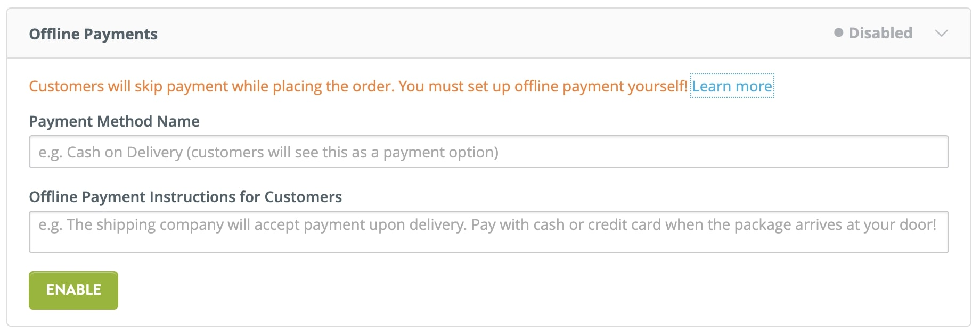Click the Payment Method Name label

coord(114,121)
